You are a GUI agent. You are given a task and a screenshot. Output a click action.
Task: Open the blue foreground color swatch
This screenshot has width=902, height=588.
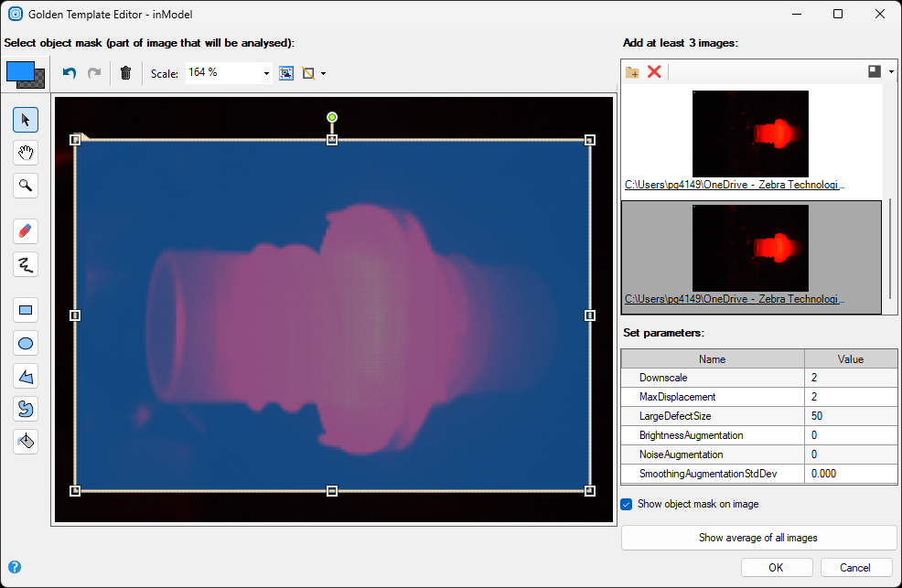coord(19,71)
